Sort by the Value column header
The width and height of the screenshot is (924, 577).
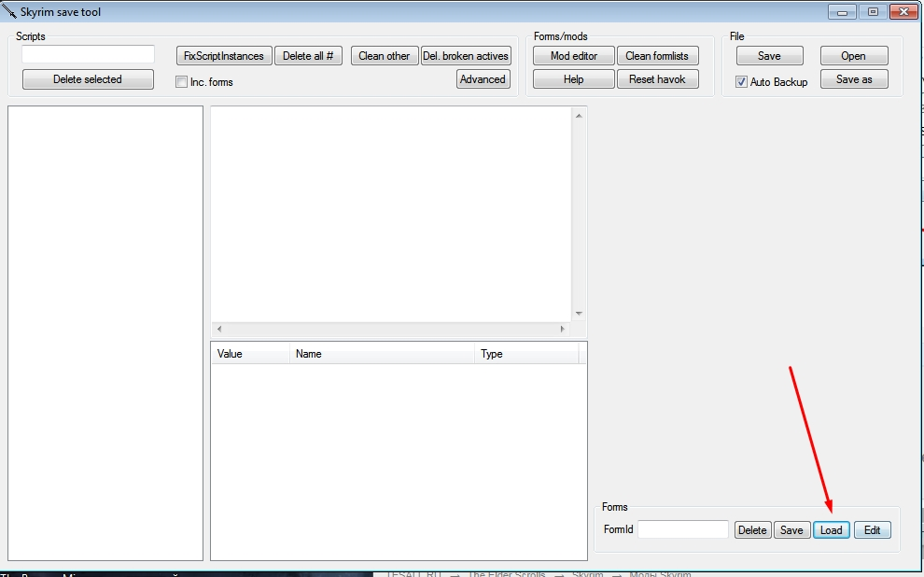click(x=250, y=354)
